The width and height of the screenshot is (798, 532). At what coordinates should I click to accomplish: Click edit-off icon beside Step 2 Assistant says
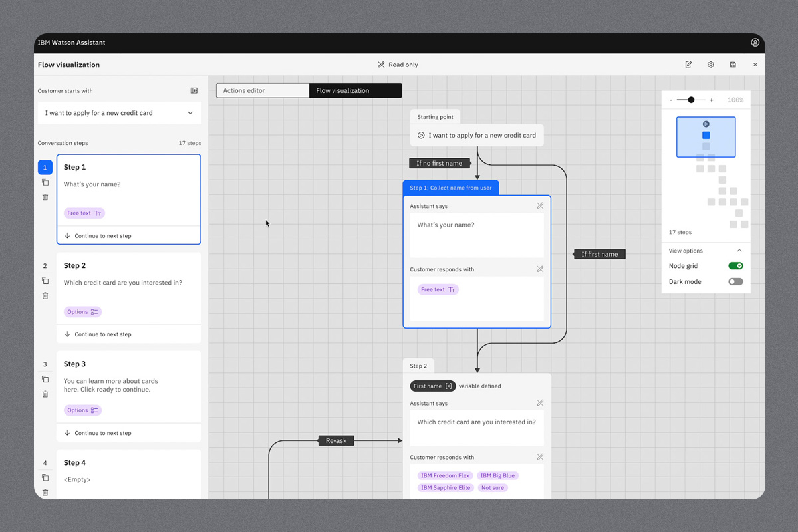point(540,403)
